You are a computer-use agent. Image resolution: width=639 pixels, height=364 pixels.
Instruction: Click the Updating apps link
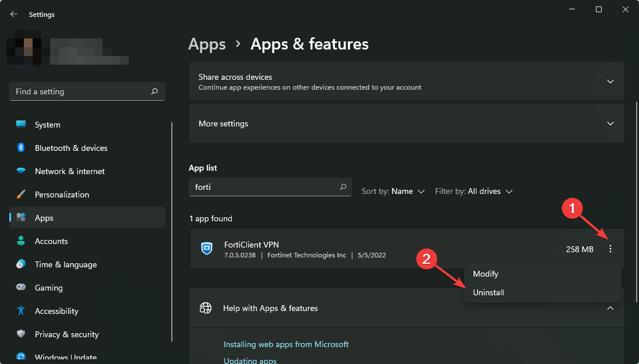(x=250, y=360)
